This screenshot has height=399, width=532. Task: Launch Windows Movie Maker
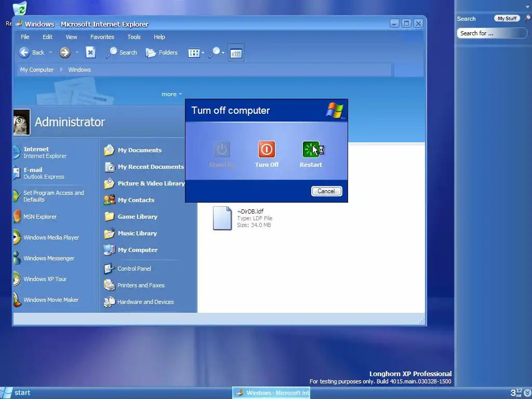point(46,300)
